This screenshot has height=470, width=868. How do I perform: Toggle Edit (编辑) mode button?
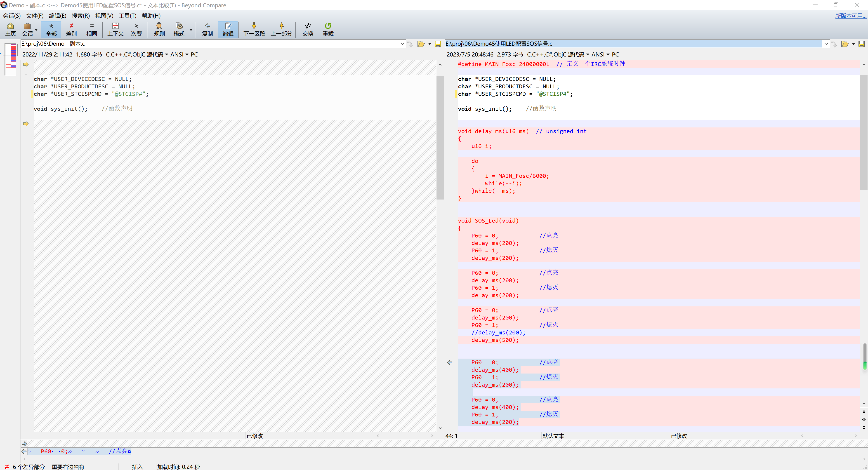pos(228,29)
